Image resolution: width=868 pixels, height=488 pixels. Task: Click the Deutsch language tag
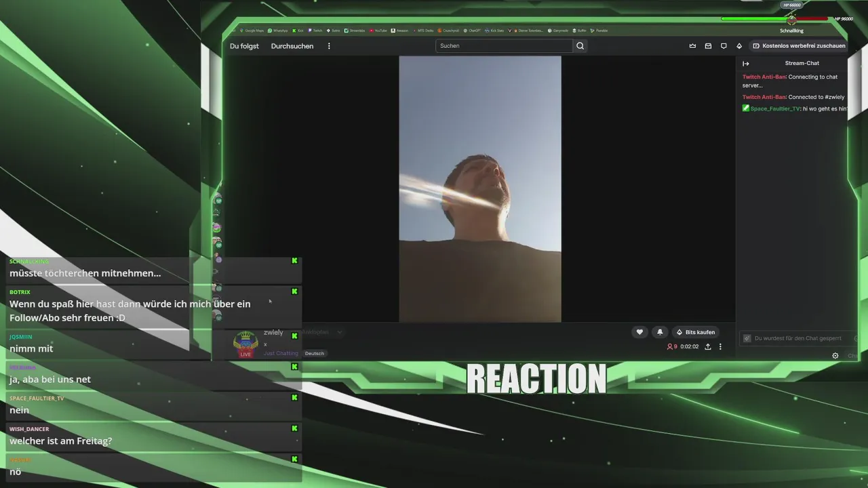[x=314, y=353]
